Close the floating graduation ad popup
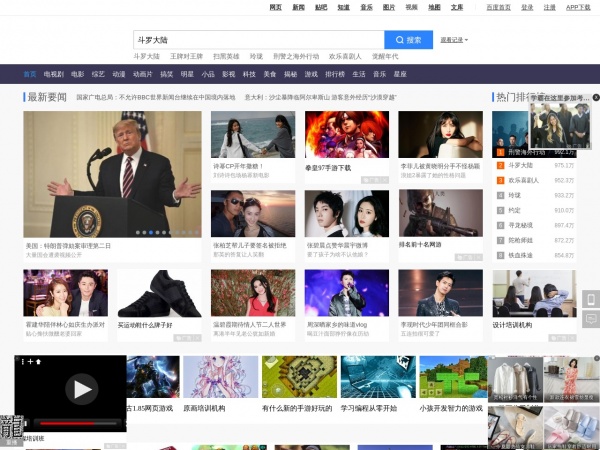The width and height of the screenshot is (600, 450). 596,98
